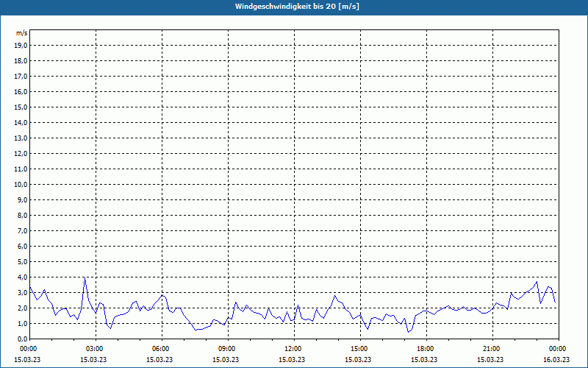Click the 14,0 y-axis label

pos(21,122)
